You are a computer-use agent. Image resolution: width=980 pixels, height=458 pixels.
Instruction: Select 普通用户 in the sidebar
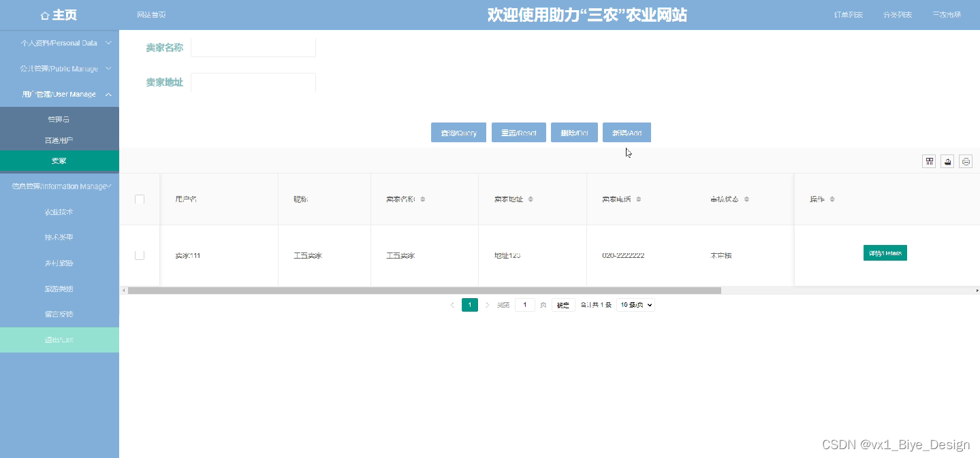(x=59, y=140)
